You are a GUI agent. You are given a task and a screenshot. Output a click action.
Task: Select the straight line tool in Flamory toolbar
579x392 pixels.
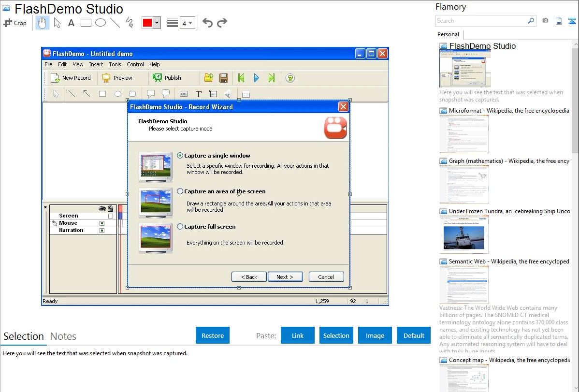point(115,23)
